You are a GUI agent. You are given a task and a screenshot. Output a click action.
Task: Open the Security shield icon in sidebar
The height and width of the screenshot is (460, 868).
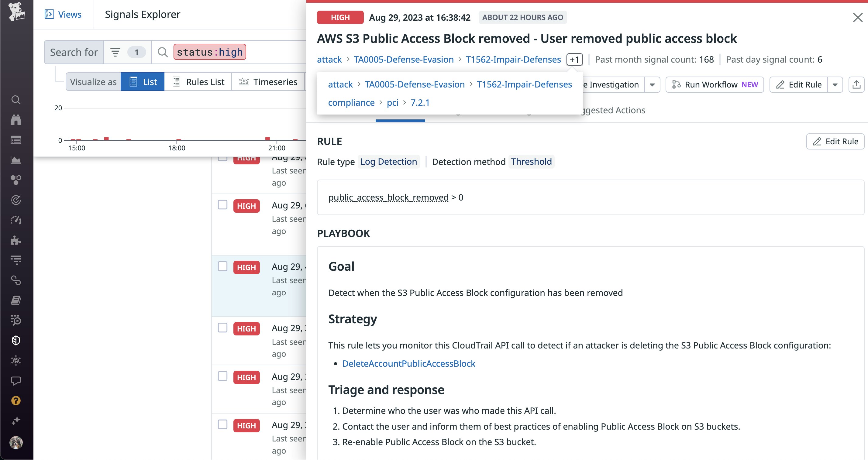coord(16,341)
